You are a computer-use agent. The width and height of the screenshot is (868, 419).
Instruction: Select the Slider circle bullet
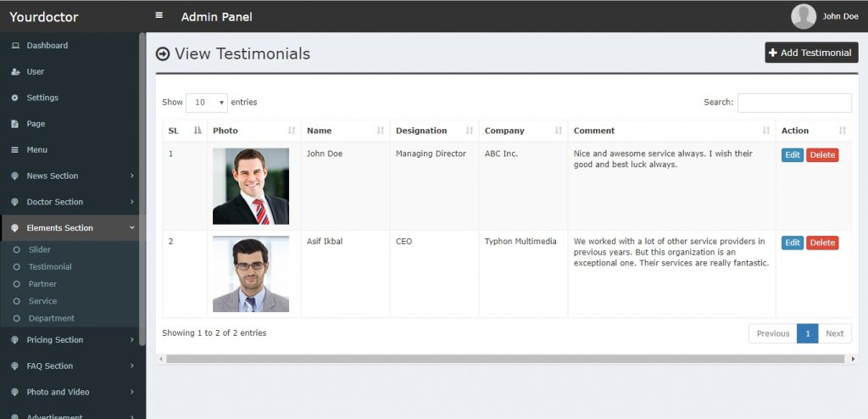[17, 250]
